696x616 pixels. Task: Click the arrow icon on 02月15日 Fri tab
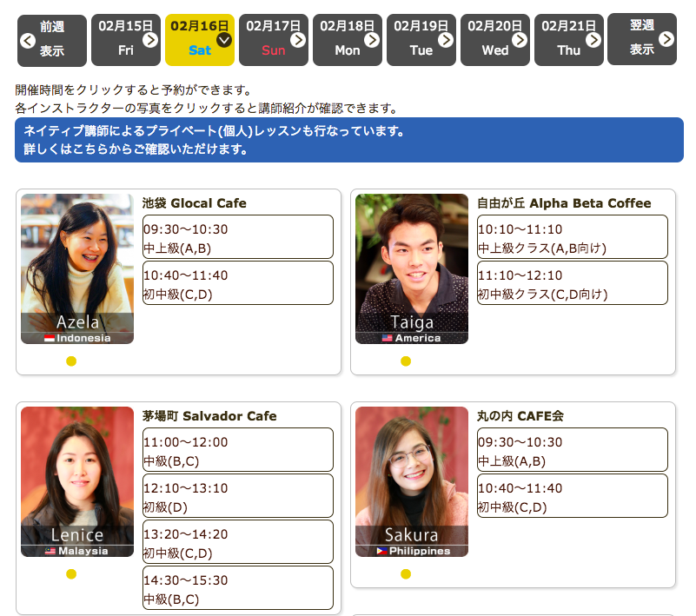click(x=150, y=40)
